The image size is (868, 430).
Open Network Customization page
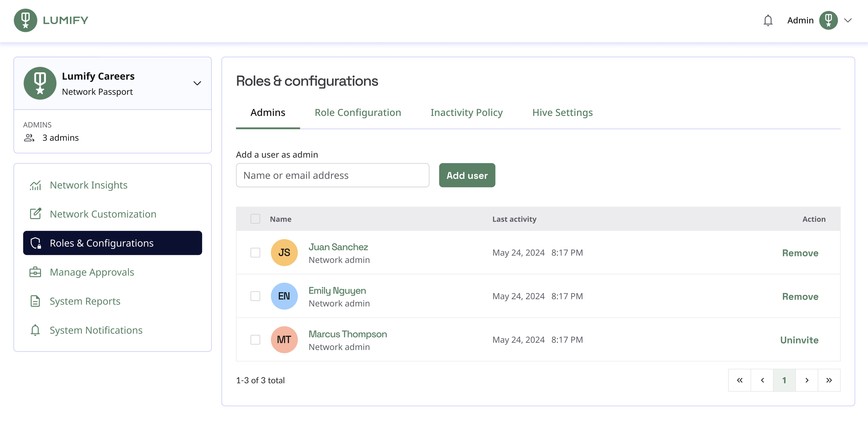tap(112, 214)
